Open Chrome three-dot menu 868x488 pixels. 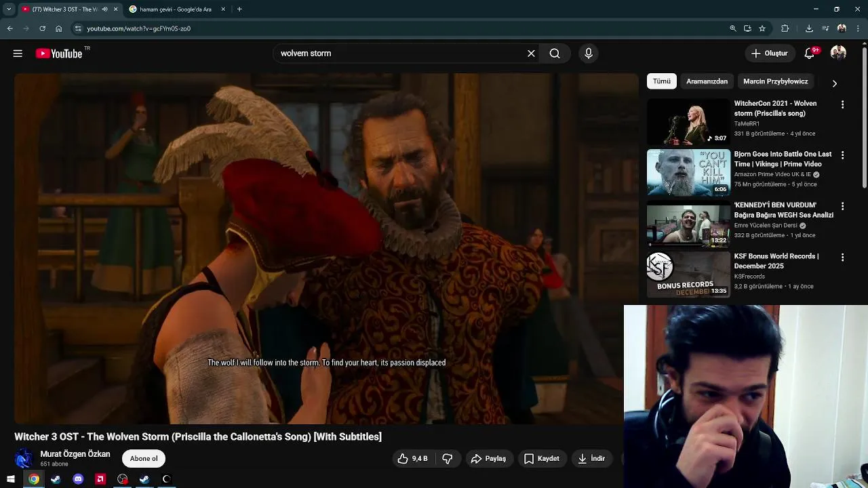pos(858,28)
